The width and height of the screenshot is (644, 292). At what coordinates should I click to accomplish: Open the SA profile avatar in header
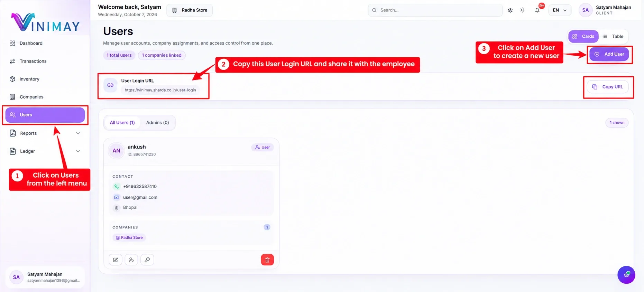[x=585, y=10]
